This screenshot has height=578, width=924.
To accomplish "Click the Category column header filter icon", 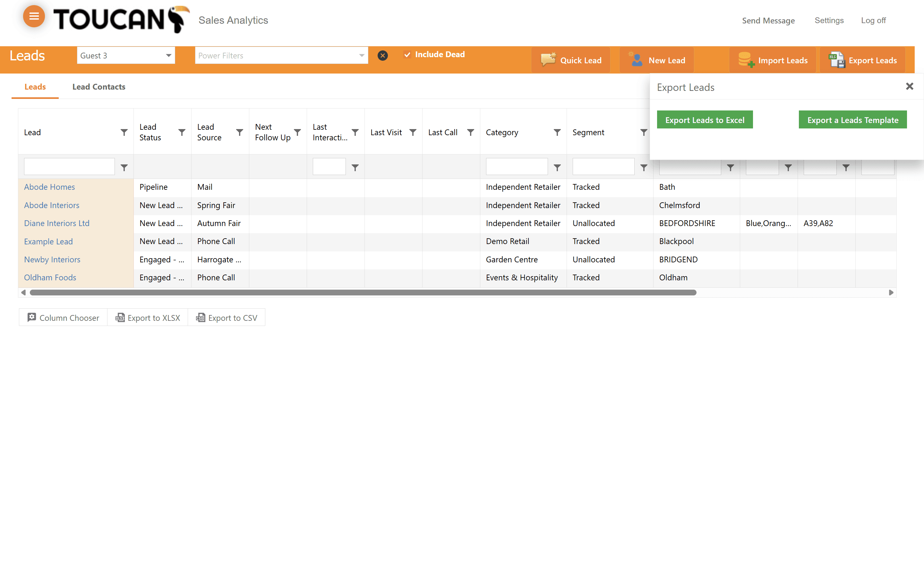I will click(x=557, y=132).
